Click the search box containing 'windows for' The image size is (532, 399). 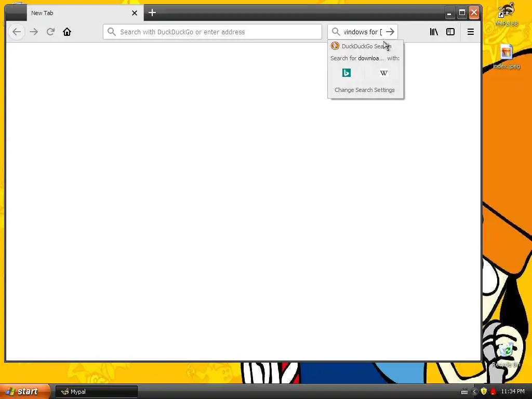click(x=362, y=32)
